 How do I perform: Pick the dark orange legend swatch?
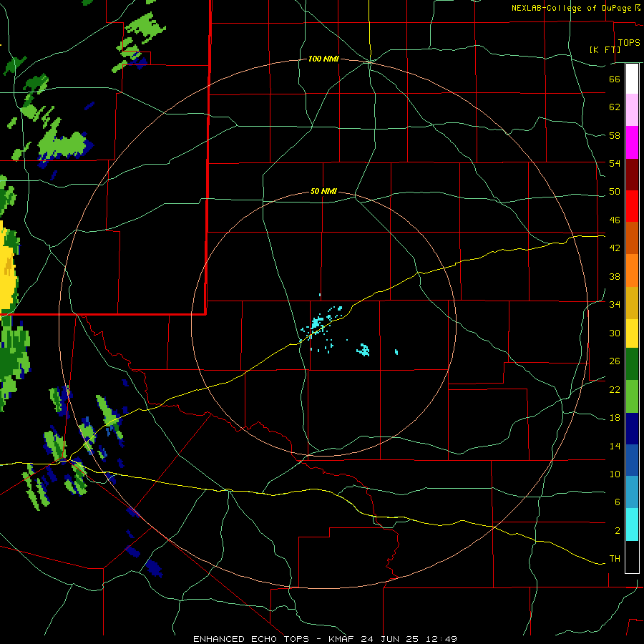click(632, 238)
